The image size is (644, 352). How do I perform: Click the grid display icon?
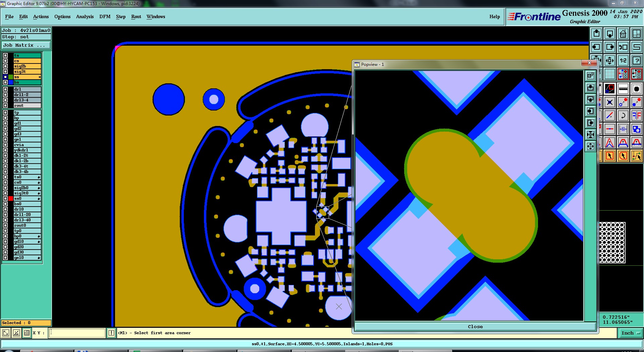[610, 74]
